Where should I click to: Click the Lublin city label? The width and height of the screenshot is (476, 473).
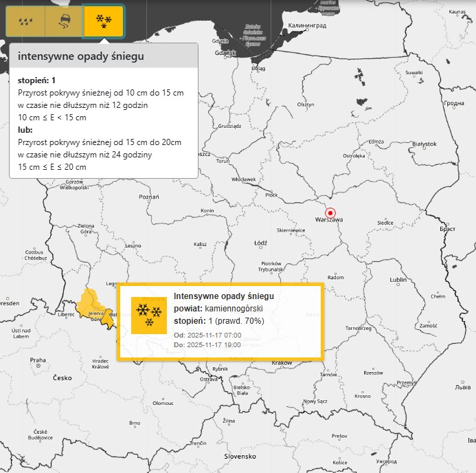pos(398,280)
